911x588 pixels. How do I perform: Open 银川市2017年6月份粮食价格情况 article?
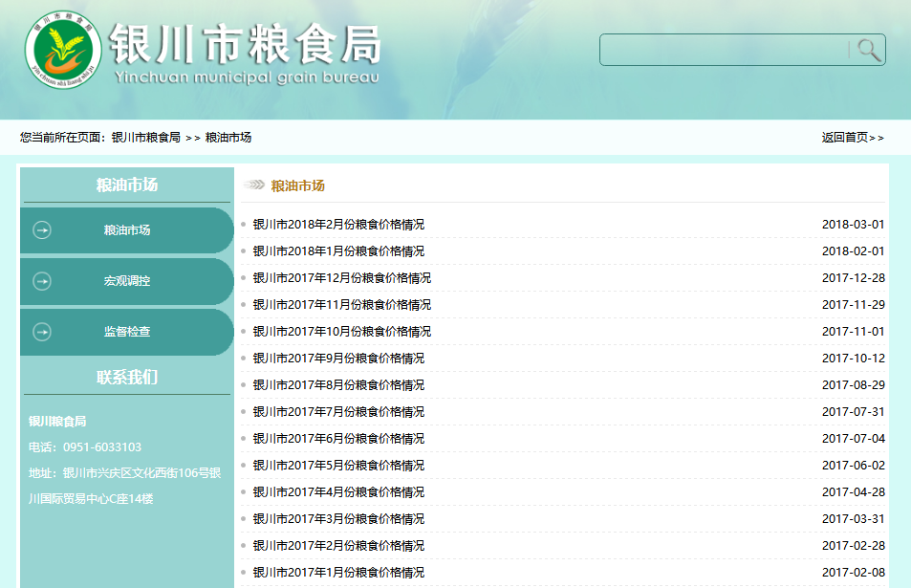tap(338, 439)
